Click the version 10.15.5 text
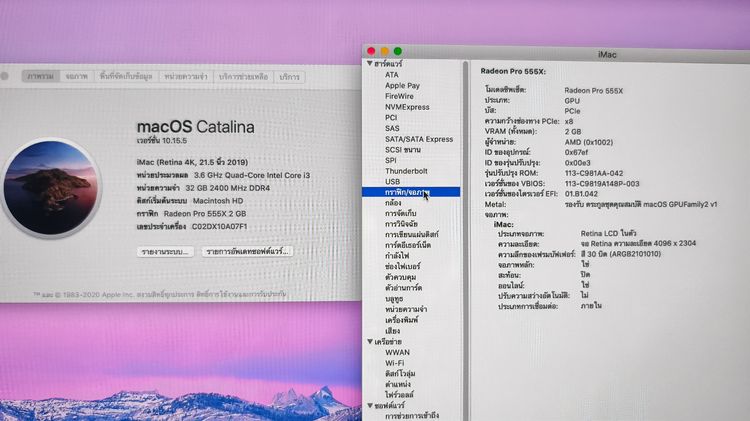 pyautogui.click(x=162, y=141)
